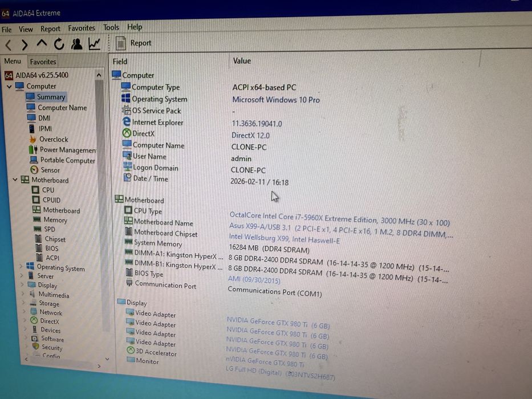
Task: Click the Devices tree item icon
Action: [35, 329]
